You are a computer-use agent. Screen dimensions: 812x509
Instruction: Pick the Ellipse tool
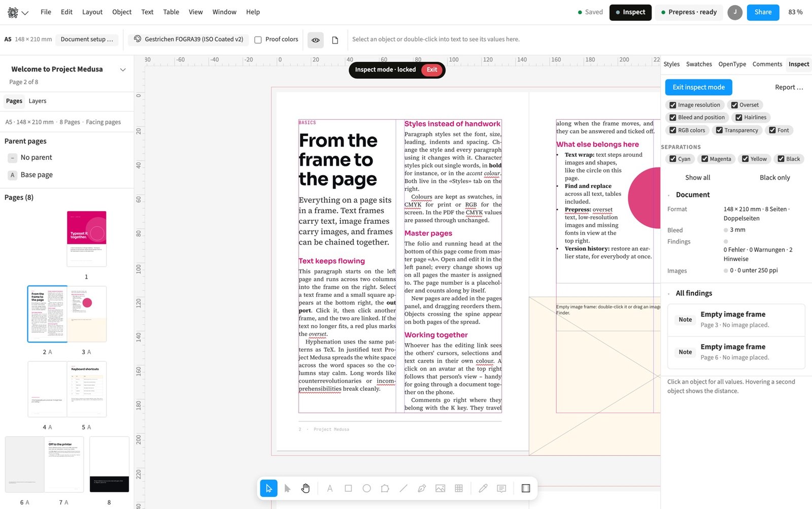coord(366,488)
